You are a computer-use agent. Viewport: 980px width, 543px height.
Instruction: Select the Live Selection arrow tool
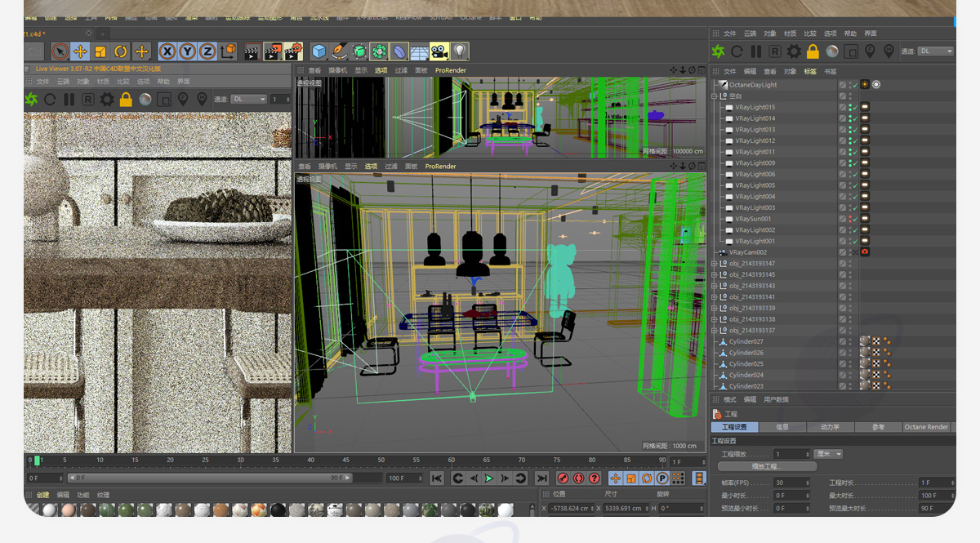60,51
